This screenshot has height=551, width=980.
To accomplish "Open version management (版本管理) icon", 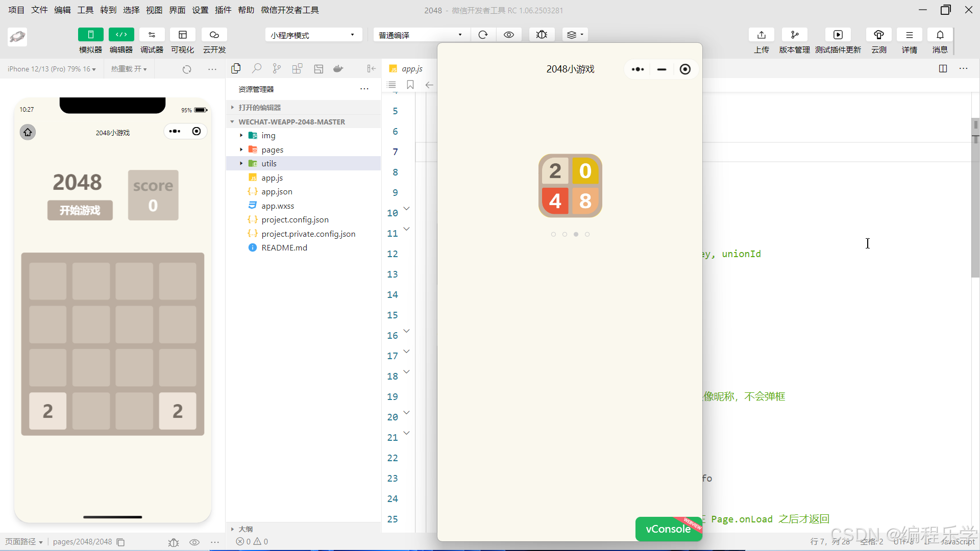I will point(794,35).
